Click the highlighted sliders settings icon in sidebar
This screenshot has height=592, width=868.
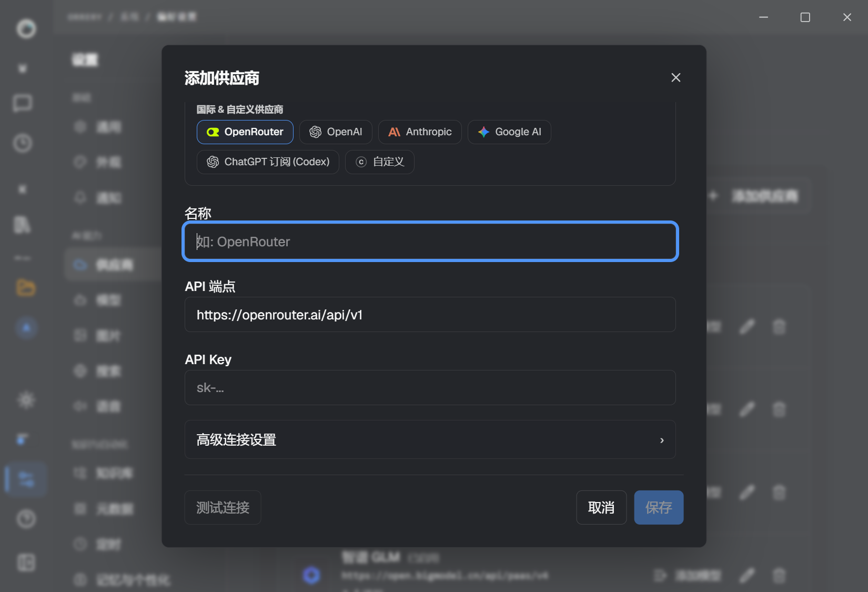point(26,479)
